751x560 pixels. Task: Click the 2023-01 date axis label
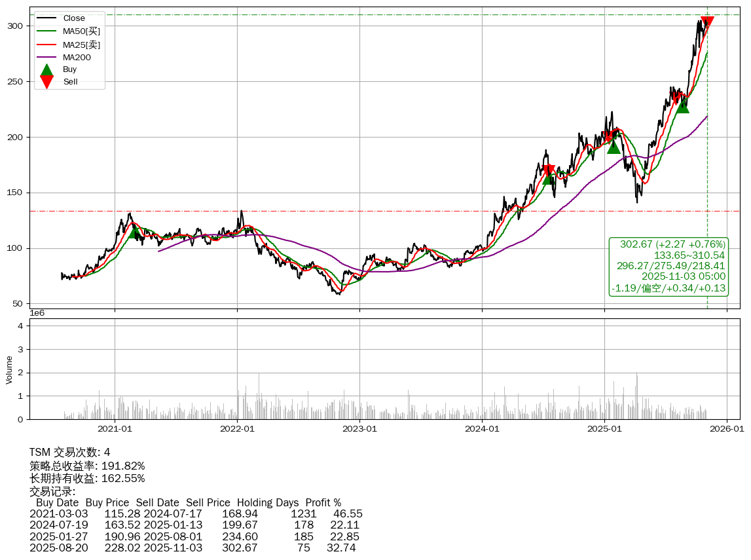[359, 429]
